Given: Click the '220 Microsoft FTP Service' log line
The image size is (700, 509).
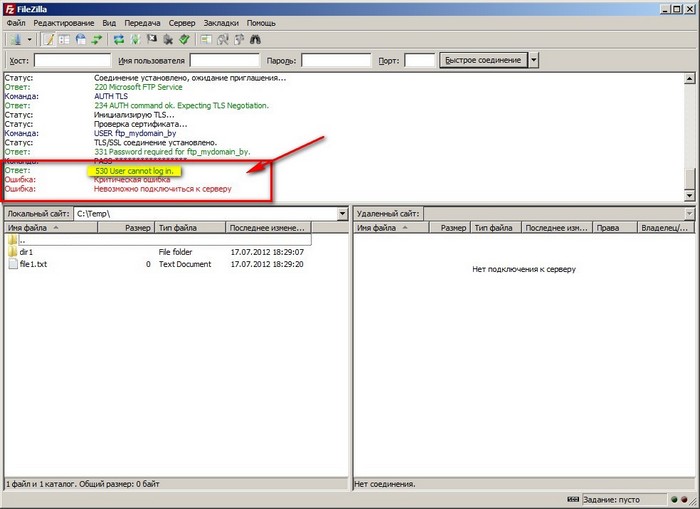Looking at the screenshot, I should coord(138,87).
